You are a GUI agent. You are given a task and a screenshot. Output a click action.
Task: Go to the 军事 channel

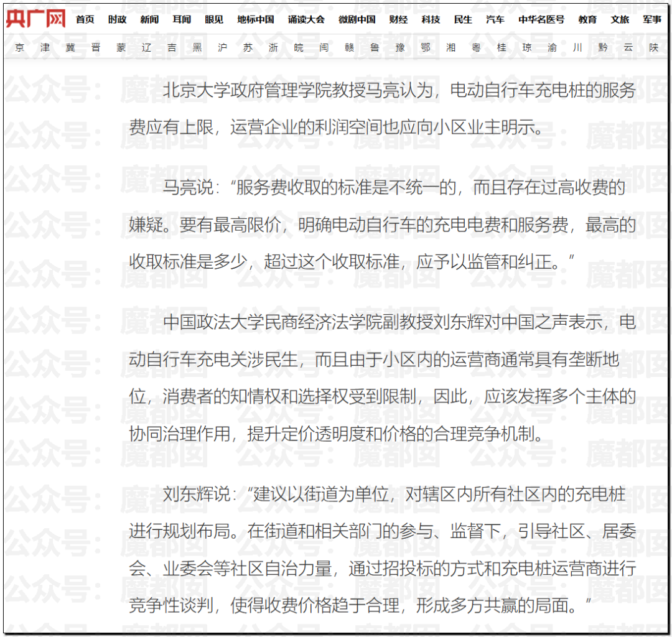click(652, 19)
